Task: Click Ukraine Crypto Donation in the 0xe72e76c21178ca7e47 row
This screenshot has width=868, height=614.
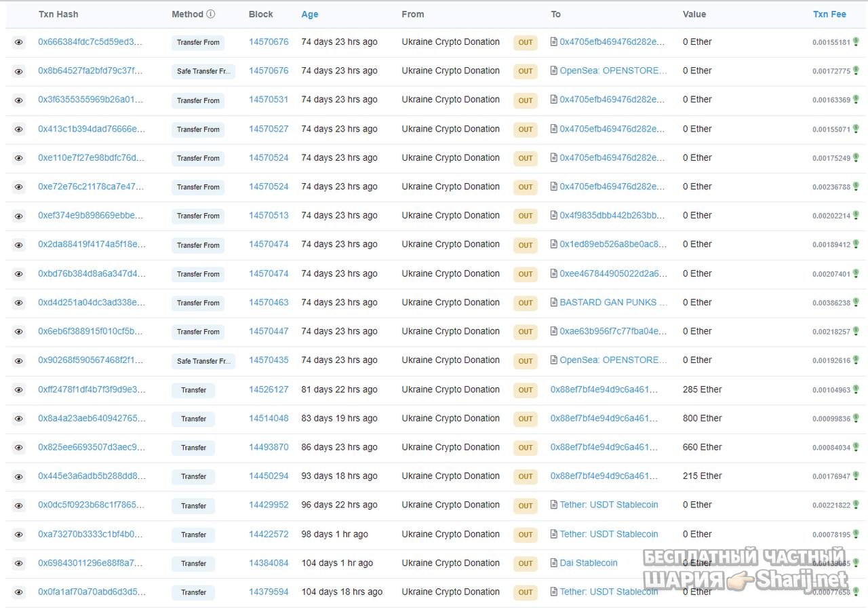Action: pyautogui.click(x=450, y=187)
